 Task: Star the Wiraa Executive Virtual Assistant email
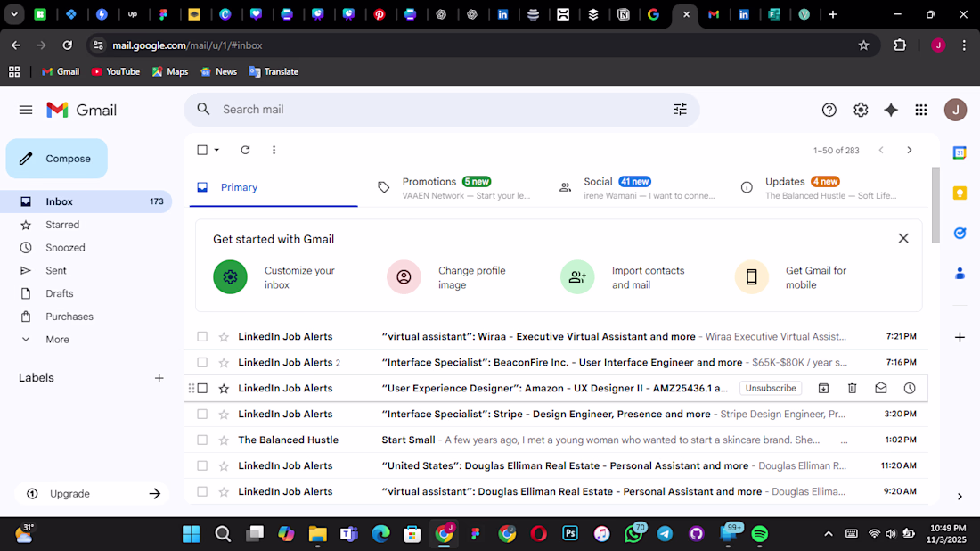[223, 336]
